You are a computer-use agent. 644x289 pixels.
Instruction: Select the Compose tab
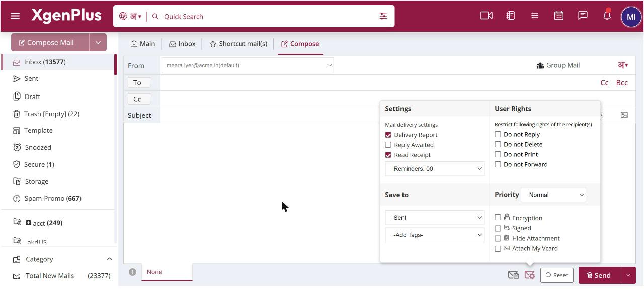pyautogui.click(x=300, y=44)
